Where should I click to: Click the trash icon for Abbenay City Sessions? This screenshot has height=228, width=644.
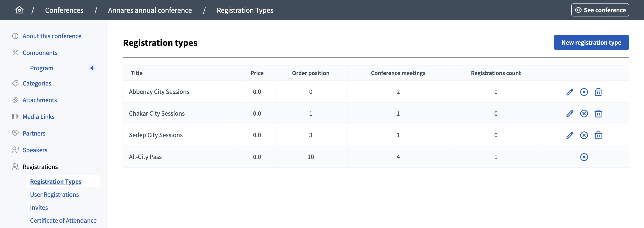[598, 92]
